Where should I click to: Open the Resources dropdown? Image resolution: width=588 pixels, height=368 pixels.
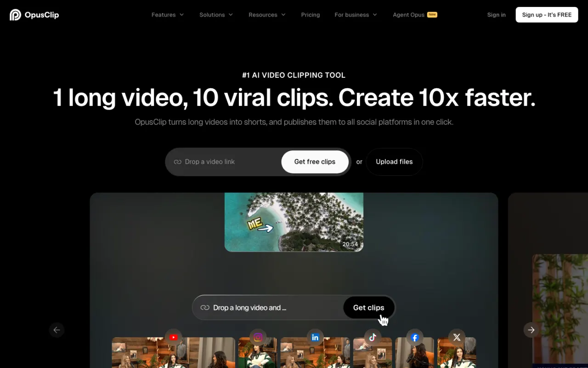coord(267,15)
